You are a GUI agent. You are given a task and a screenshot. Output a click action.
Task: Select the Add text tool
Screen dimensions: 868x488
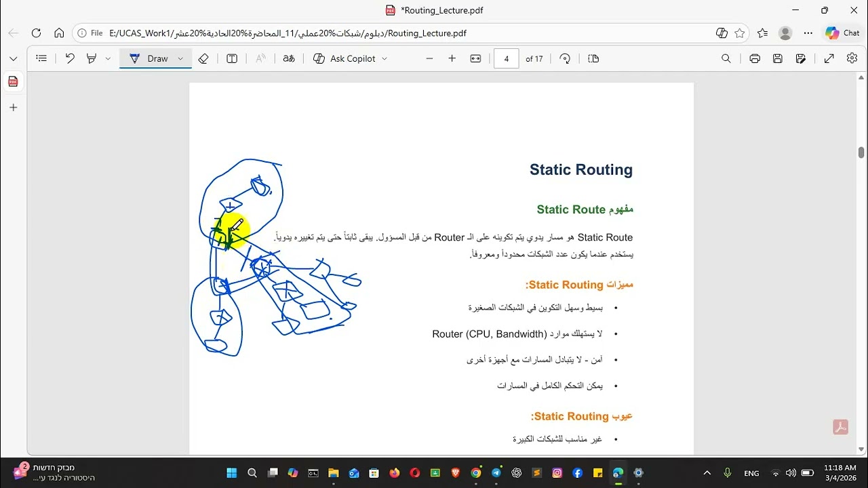pos(232,59)
